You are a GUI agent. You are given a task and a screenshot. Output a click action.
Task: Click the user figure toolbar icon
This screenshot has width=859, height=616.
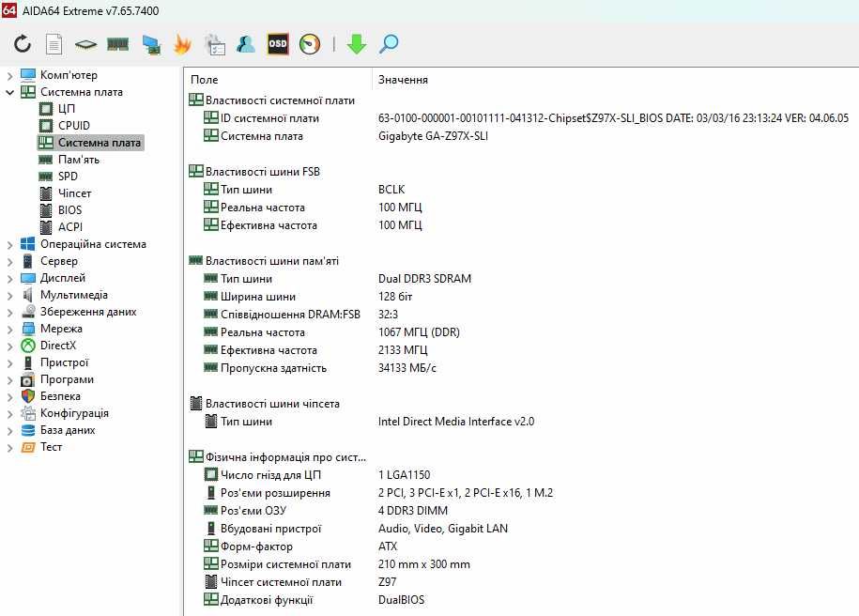(245, 44)
